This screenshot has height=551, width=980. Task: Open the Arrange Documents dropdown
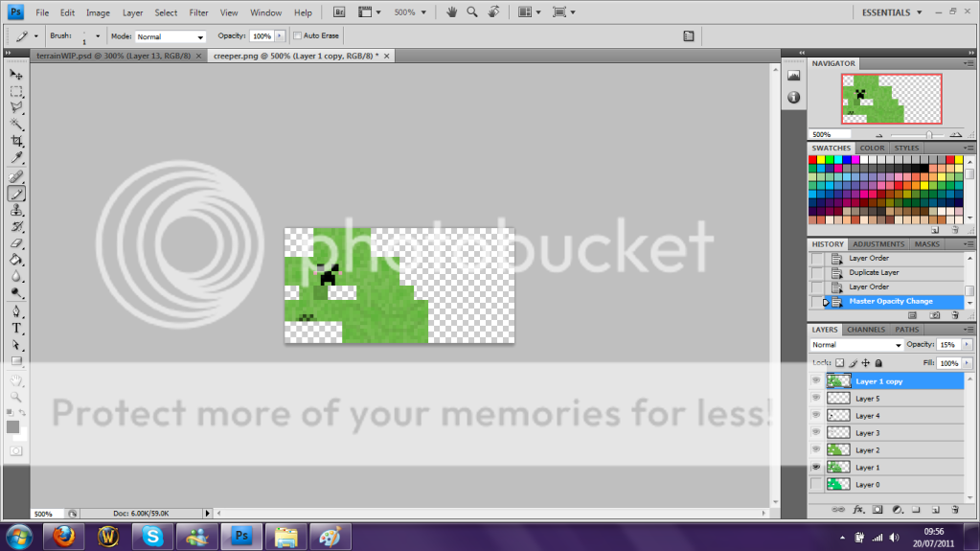(529, 11)
